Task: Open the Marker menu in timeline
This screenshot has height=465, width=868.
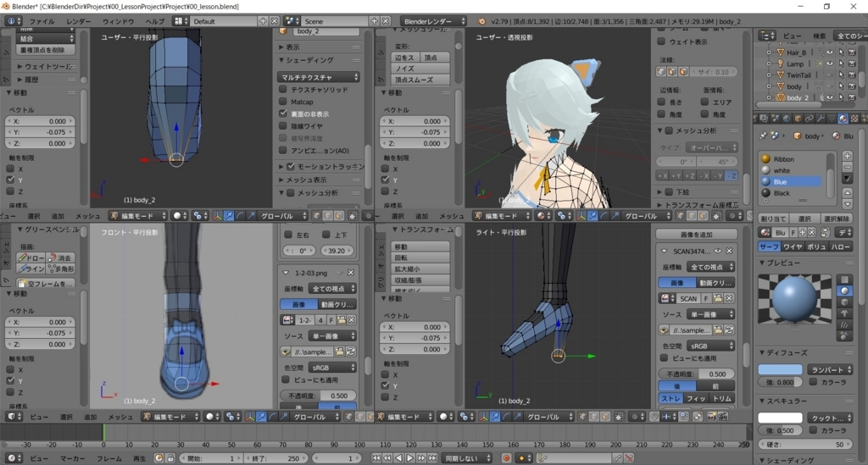Action: tap(73, 458)
